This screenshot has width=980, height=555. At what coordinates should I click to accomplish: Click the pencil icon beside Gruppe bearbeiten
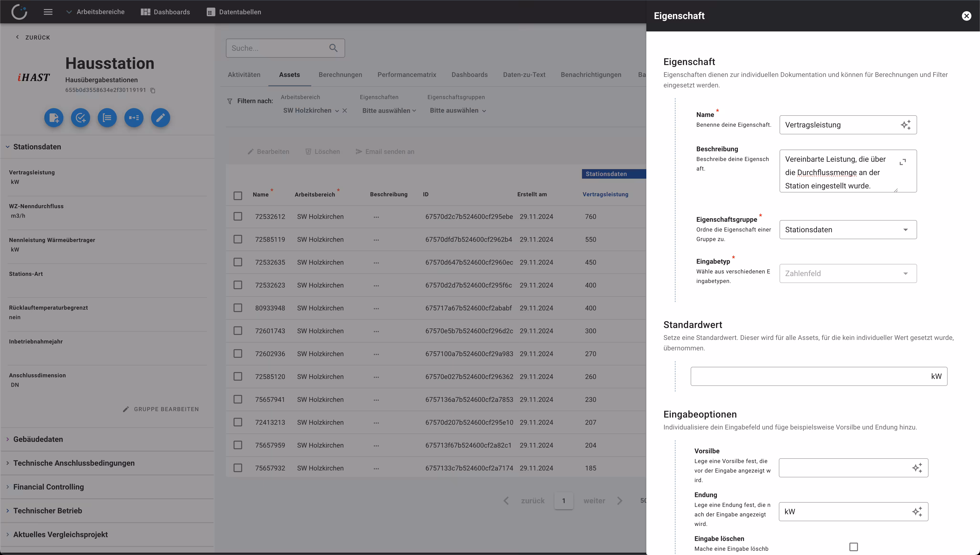(126, 409)
